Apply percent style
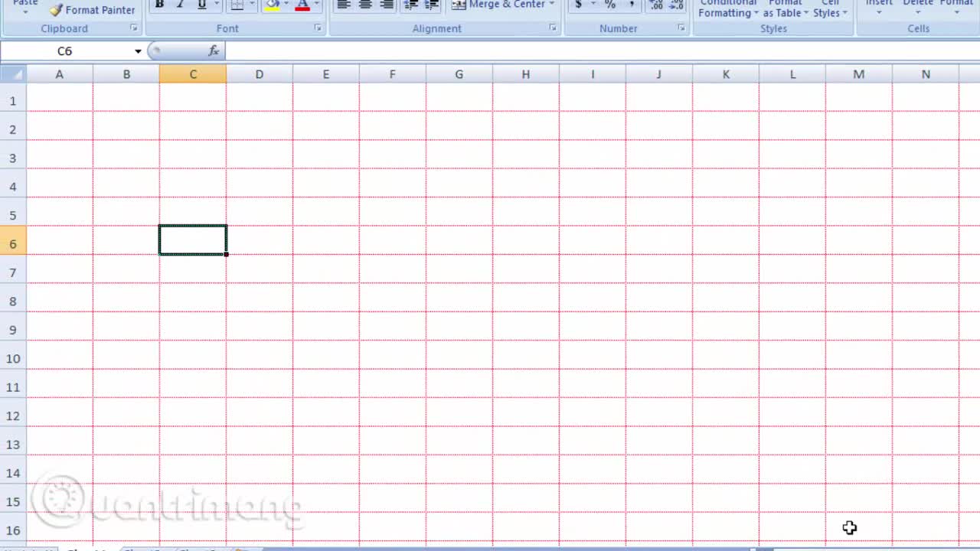This screenshot has width=980, height=551. (x=610, y=5)
